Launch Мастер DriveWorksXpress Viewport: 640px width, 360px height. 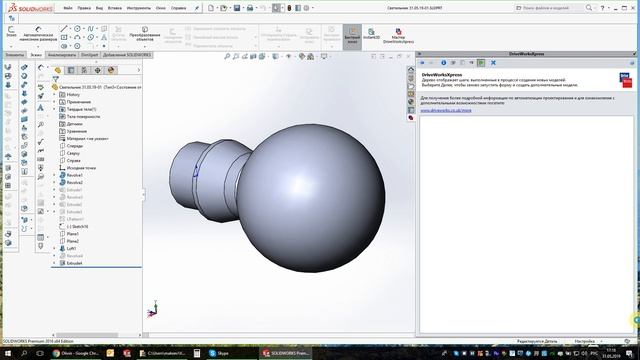[x=398, y=36]
